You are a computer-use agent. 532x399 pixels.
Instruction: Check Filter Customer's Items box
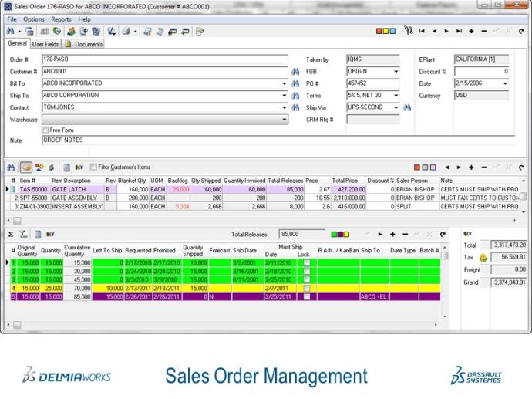93,167
